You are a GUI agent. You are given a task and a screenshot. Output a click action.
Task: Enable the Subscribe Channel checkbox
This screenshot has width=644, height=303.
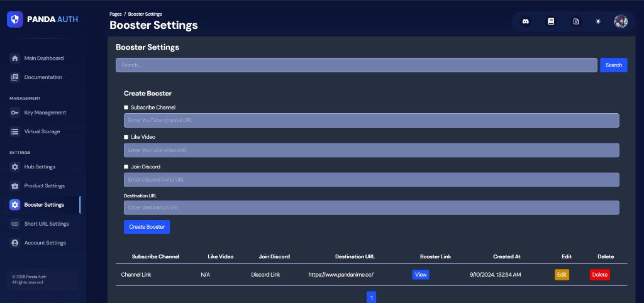pos(126,107)
